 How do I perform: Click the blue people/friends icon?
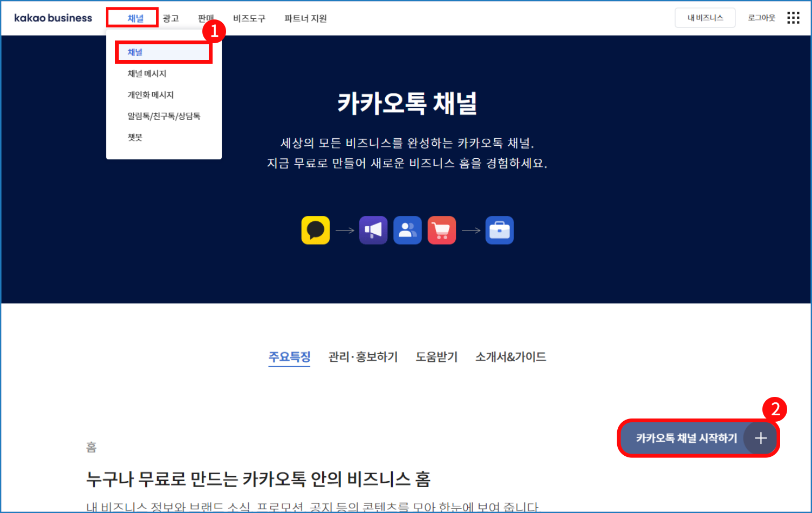pos(407,230)
